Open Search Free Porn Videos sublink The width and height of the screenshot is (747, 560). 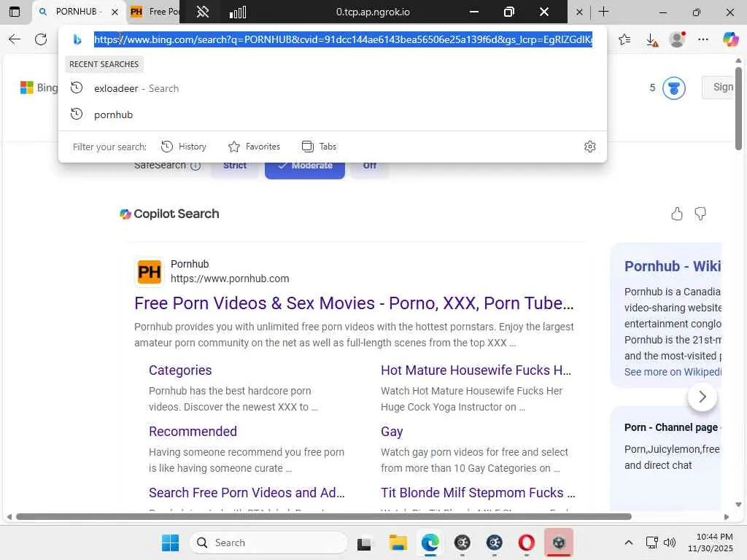click(247, 493)
